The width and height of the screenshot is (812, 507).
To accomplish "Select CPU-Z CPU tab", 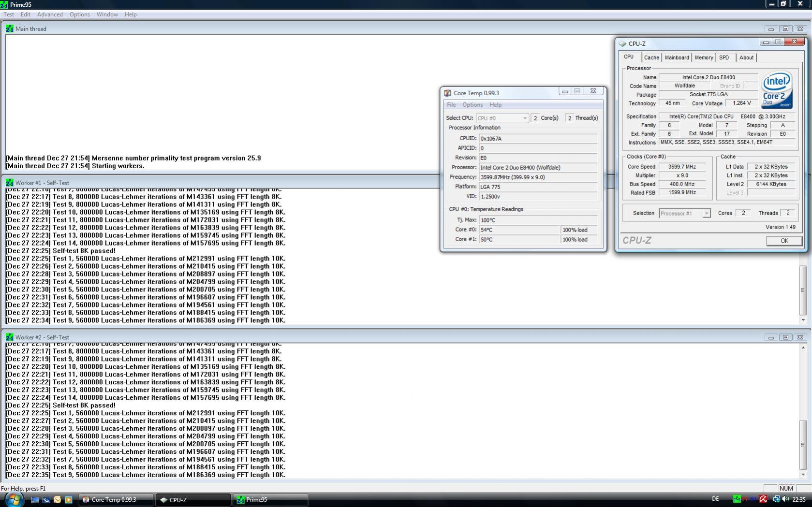I will coord(629,57).
